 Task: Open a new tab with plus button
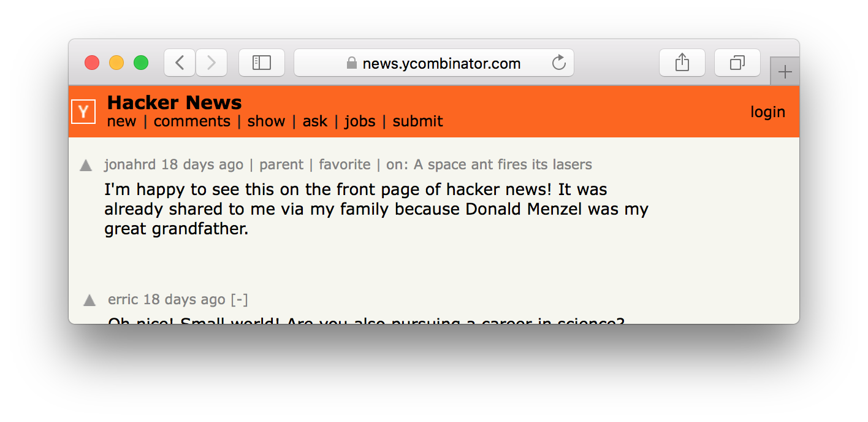pyautogui.click(x=785, y=72)
